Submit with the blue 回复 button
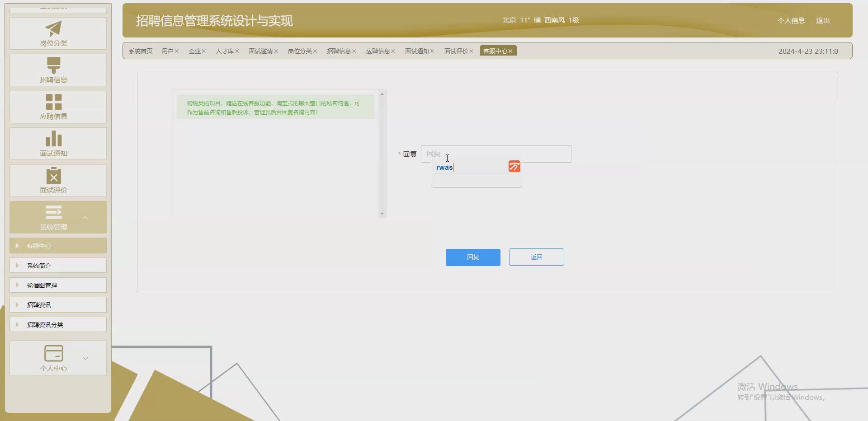The image size is (868, 421). click(473, 257)
